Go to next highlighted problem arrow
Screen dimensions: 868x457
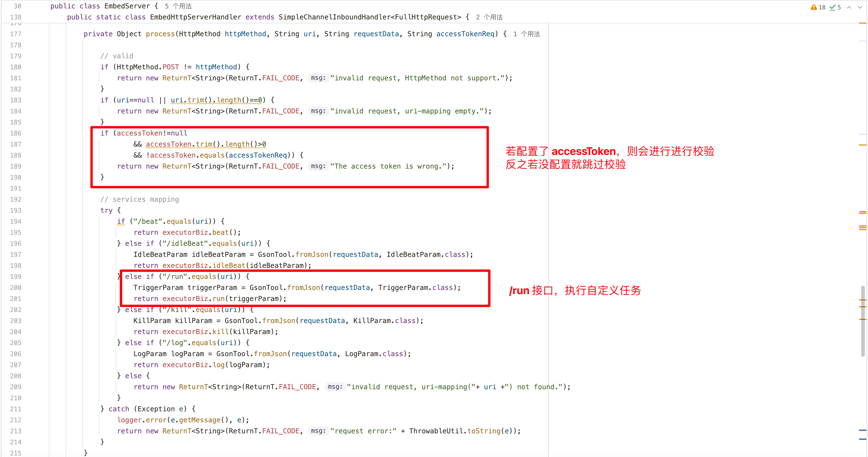(860, 7)
